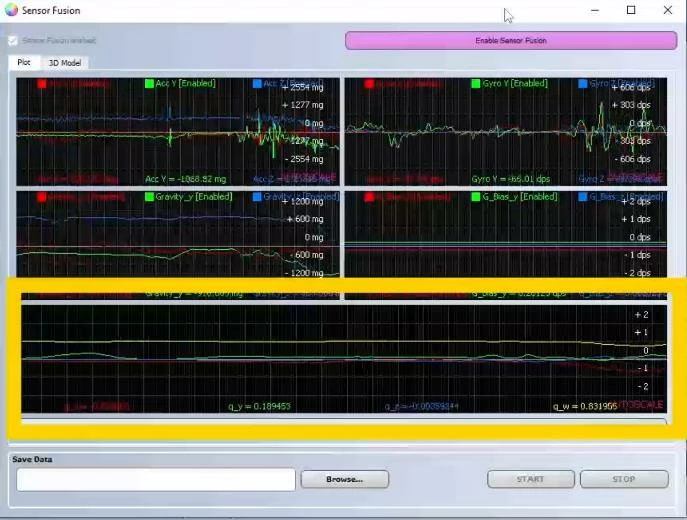Viewport: 687px width, 520px height.
Task: Click the Enable Sensor Fusion button
Action: (x=511, y=40)
